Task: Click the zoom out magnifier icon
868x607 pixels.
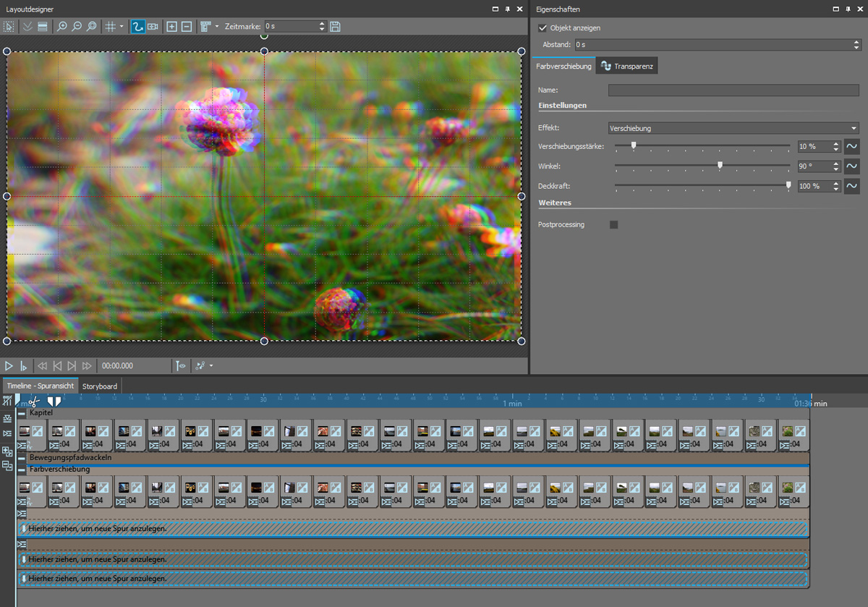Action: click(x=77, y=27)
